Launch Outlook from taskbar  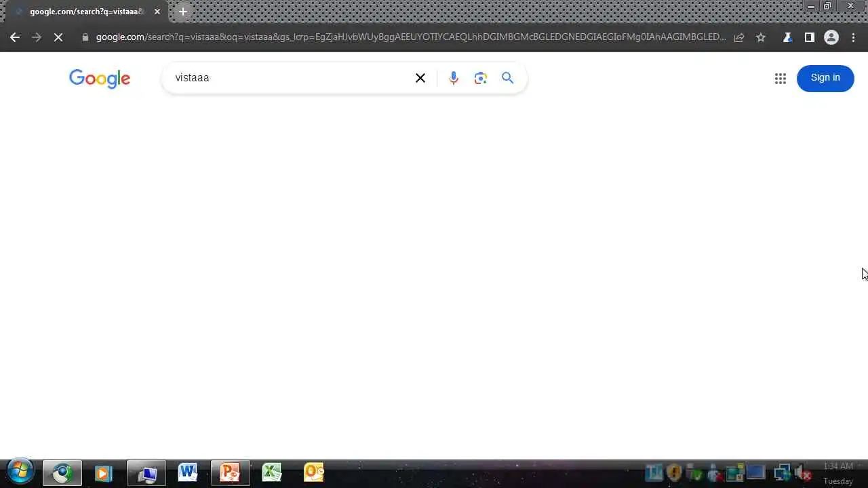click(314, 472)
